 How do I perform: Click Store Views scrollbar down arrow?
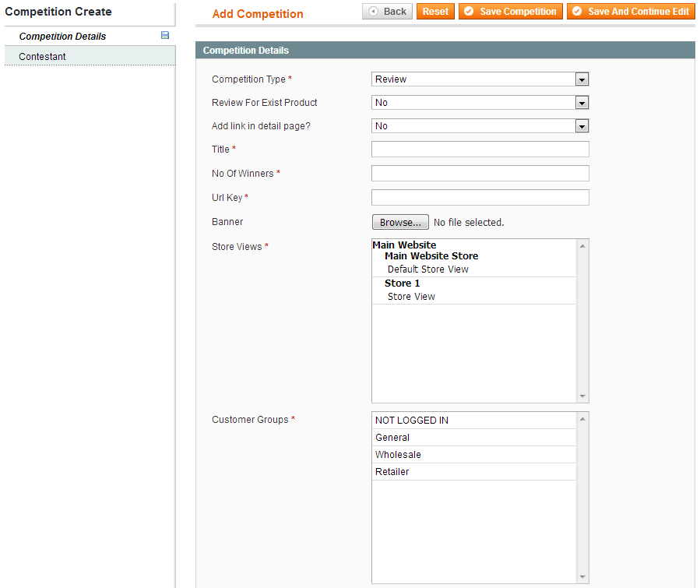click(x=583, y=396)
